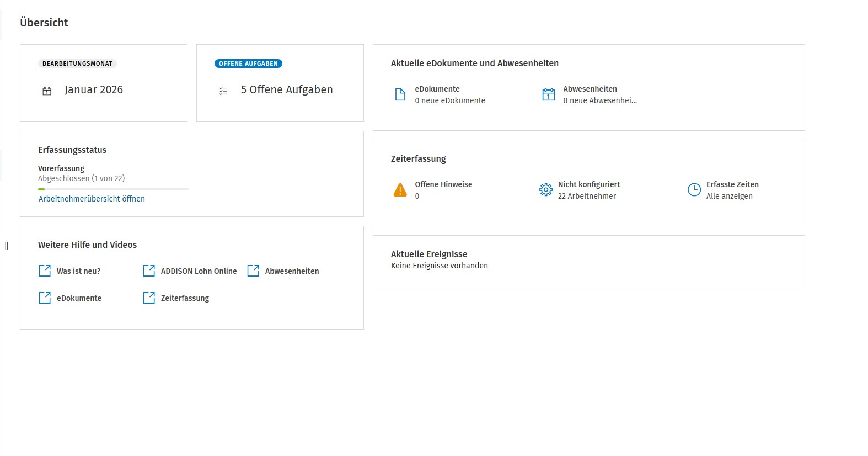
Task: Click the Erfasste Zeiten label
Action: click(732, 184)
